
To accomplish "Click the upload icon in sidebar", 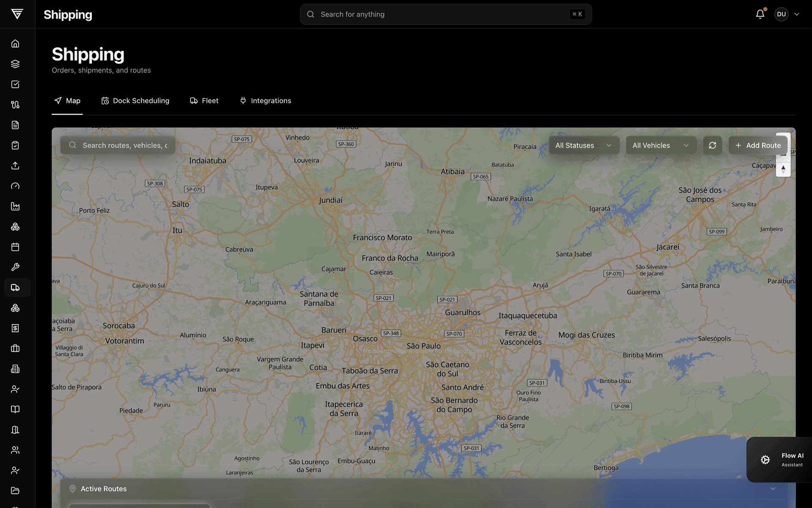I will (15, 166).
